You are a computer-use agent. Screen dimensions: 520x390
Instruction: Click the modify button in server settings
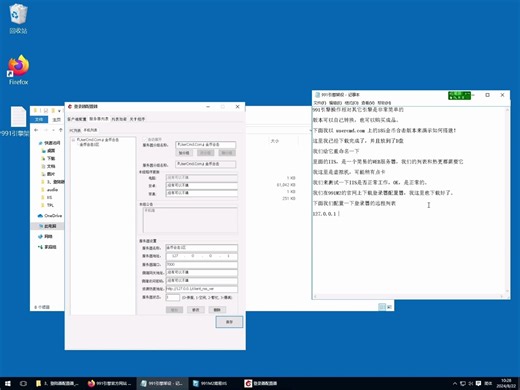click(196, 310)
